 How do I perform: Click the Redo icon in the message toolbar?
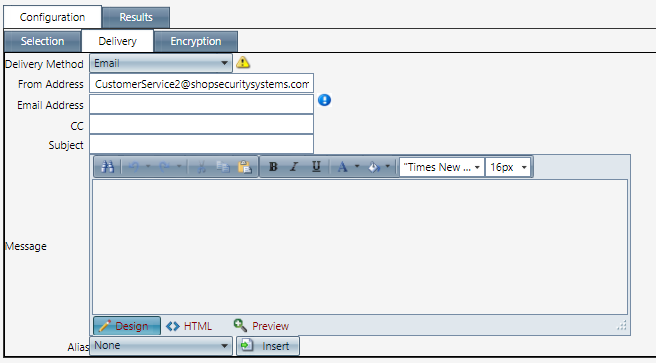tap(164, 167)
